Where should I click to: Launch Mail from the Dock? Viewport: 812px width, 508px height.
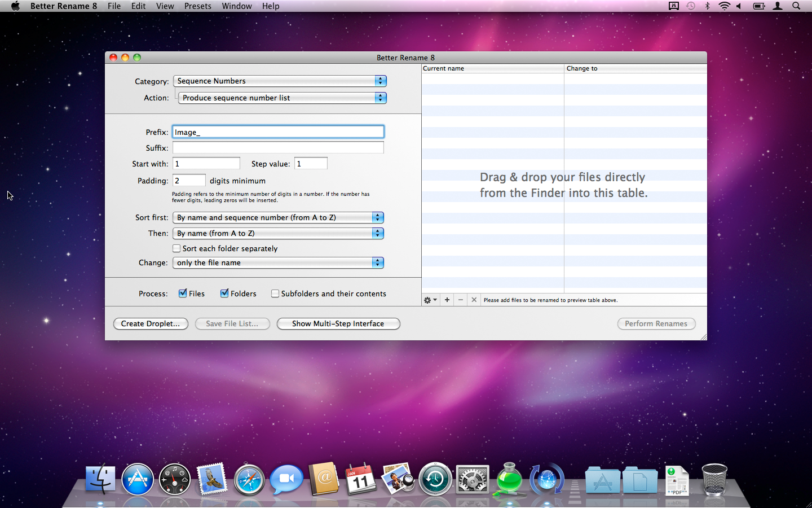212,479
